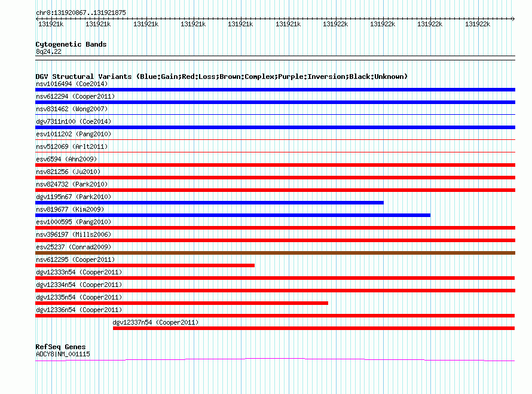Image resolution: width=532 pixels, height=394 pixels.
Task: Select the magenta ADCY8 gene line
Action: (x=275, y=359)
